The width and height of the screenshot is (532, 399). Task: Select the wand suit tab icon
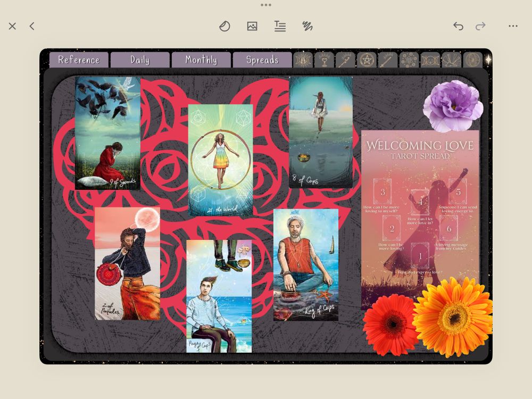345,60
